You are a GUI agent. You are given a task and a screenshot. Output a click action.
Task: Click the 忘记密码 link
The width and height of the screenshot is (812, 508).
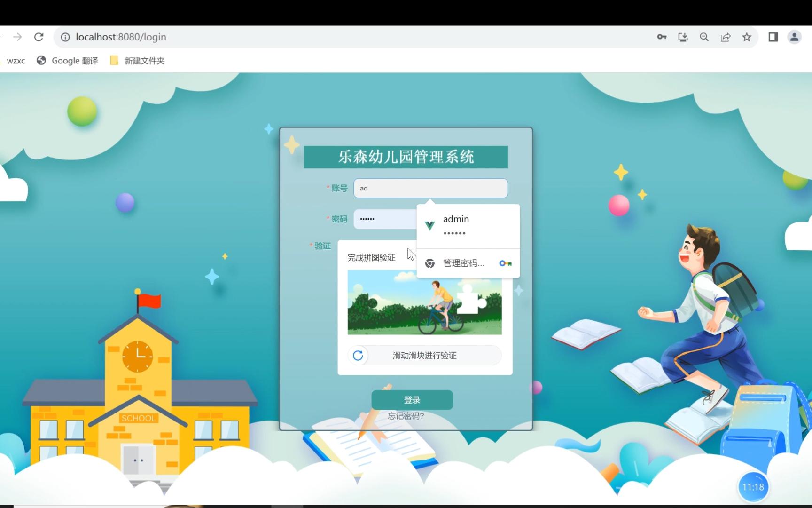click(405, 416)
